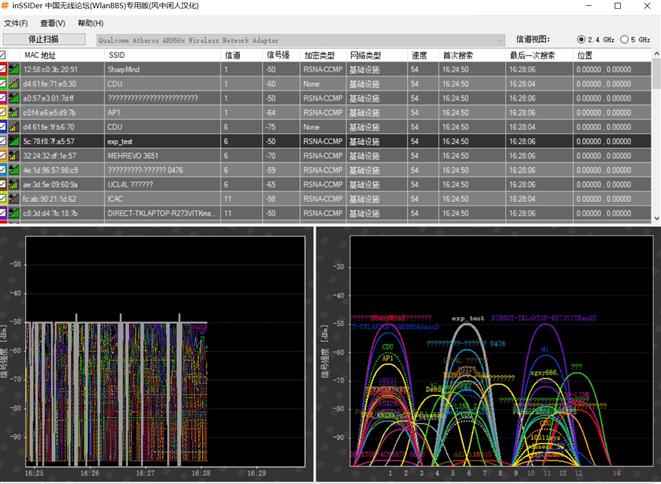Open the 文件(F) menu

[x=16, y=23]
